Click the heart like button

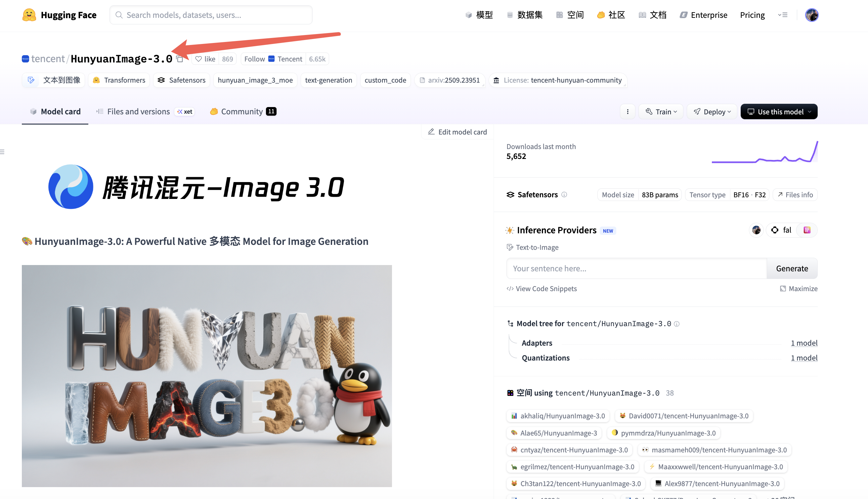[x=205, y=59]
